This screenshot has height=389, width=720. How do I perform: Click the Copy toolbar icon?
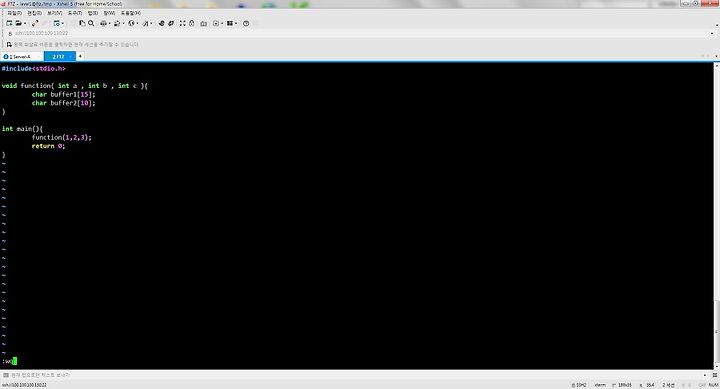[x=82, y=23]
